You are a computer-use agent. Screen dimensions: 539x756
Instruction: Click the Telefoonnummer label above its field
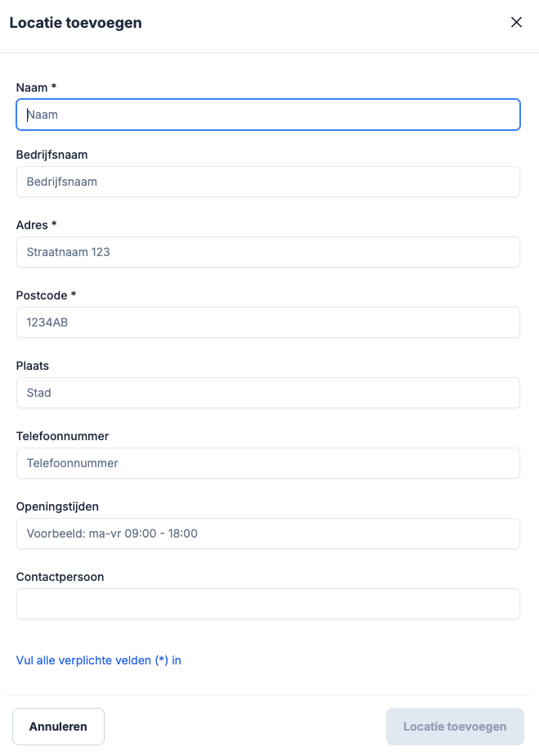pyautogui.click(x=62, y=435)
